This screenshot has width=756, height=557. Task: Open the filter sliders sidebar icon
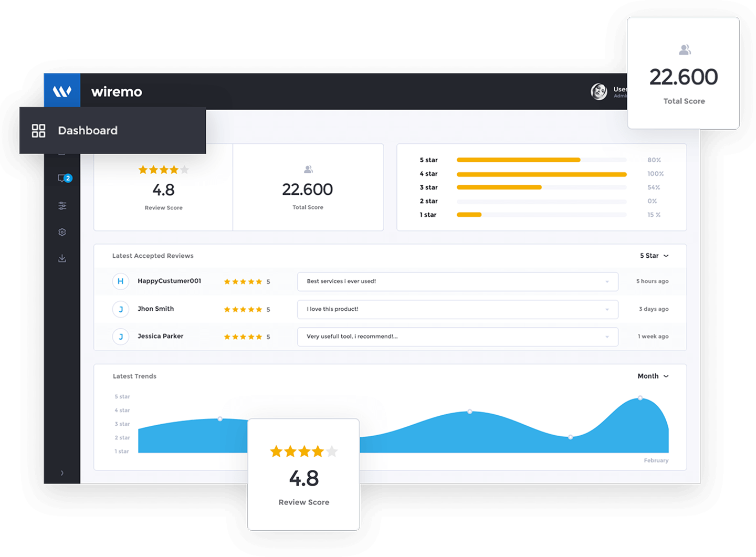coord(62,206)
